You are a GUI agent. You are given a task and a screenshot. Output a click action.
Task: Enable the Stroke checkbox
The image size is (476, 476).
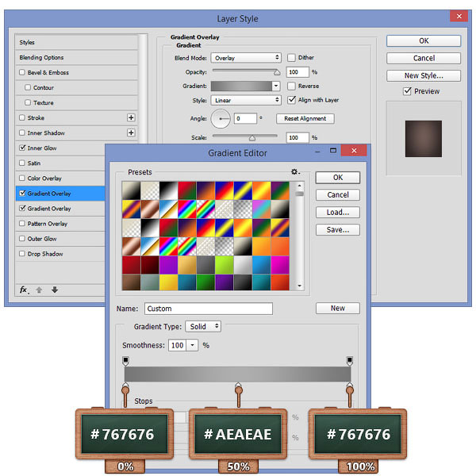pos(22,117)
